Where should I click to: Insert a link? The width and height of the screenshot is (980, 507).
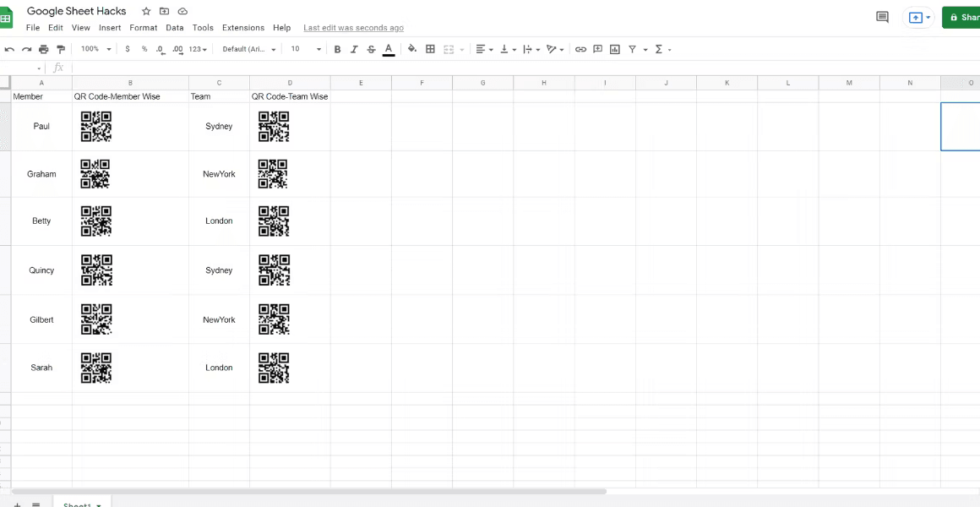580,49
